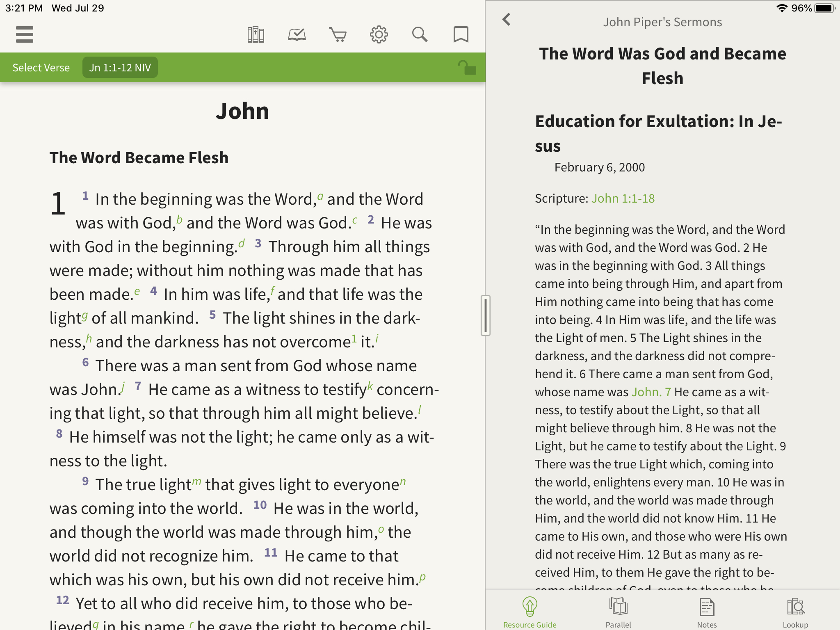The image size is (840, 630).
Task: Select verse number 3
Action: pos(258,243)
